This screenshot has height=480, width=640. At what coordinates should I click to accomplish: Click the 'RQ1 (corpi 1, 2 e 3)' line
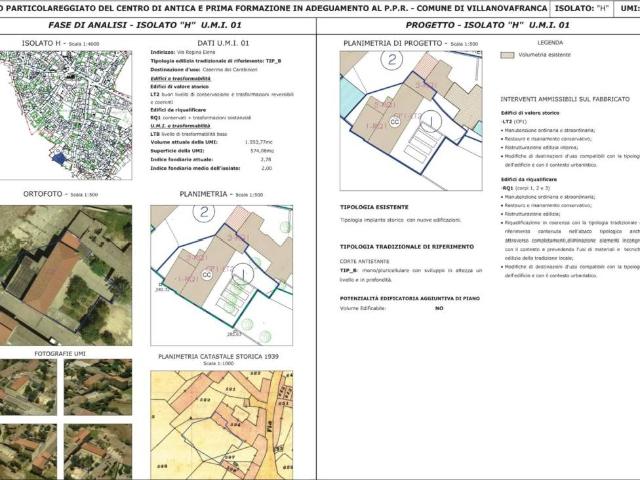click(x=526, y=188)
